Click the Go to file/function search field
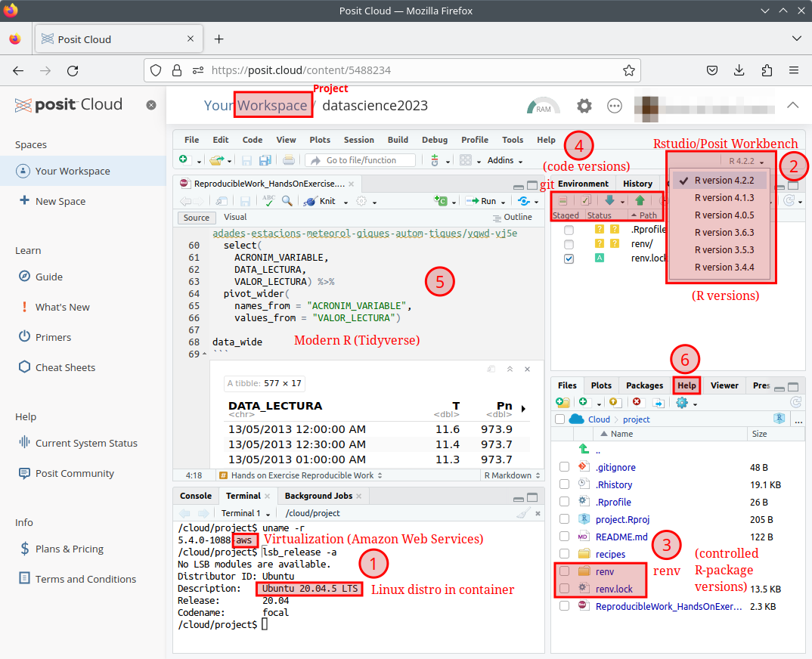The height and width of the screenshot is (659, 812). click(x=361, y=160)
